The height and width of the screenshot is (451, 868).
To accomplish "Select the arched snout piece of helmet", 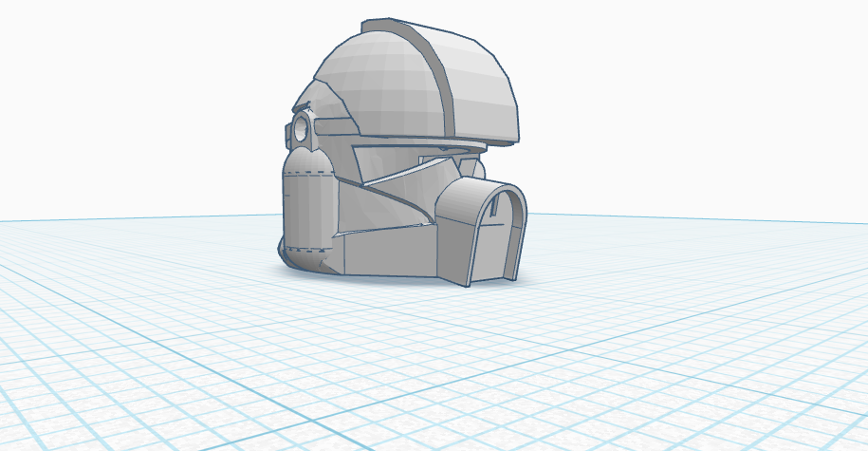I will click(481, 232).
